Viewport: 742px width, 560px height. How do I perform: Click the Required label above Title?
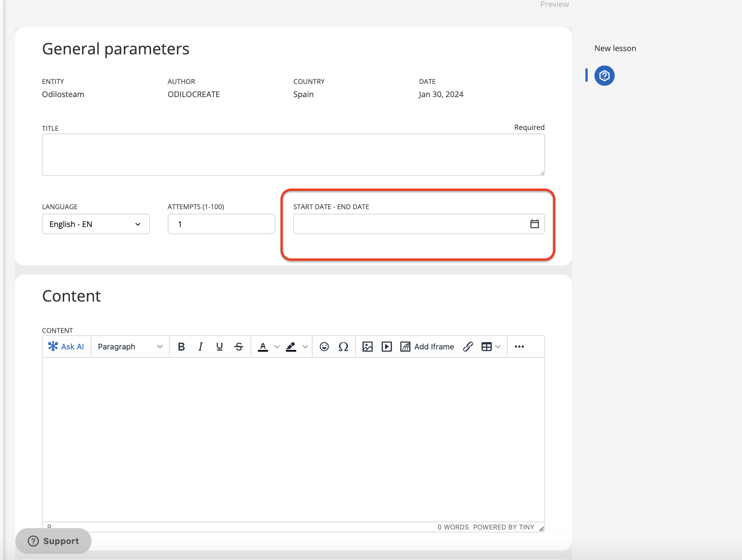point(530,128)
